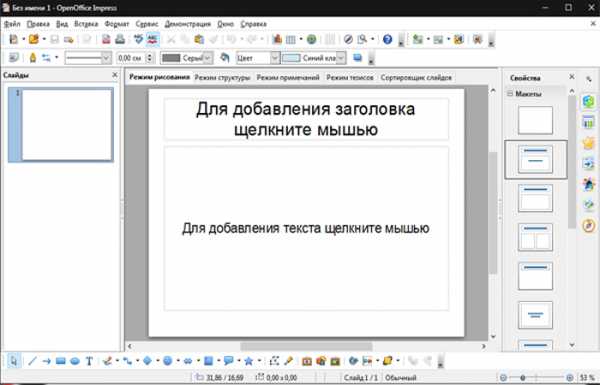The image size is (600, 385).
Task: Toggle the automatic spellcheck button
Action: pos(153,39)
